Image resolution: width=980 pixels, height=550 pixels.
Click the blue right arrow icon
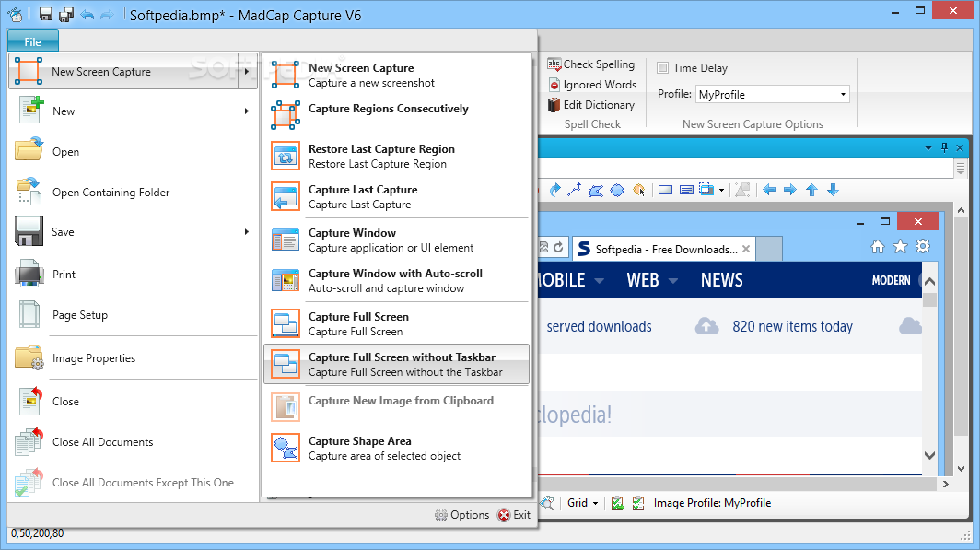(x=790, y=190)
